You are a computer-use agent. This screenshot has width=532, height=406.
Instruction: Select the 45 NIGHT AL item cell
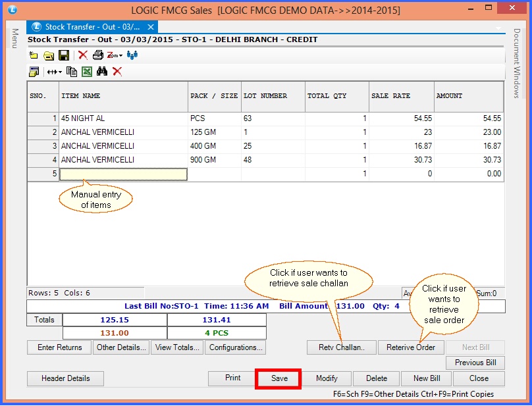point(124,118)
